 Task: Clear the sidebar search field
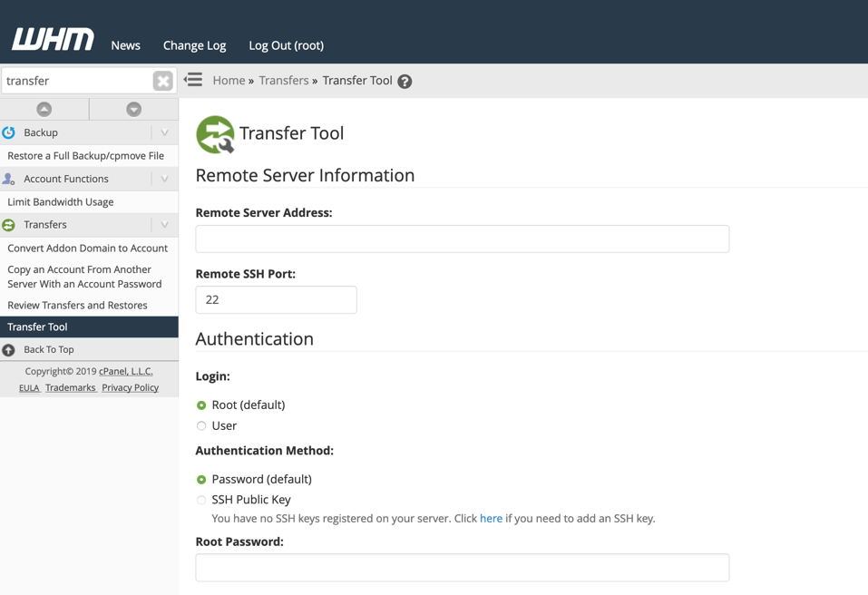pyautogui.click(x=162, y=81)
